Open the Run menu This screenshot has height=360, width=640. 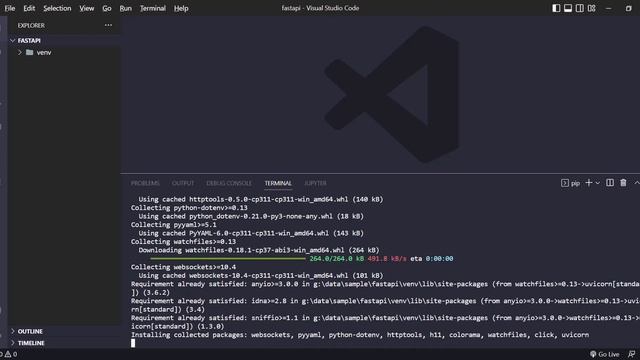click(126, 8)
